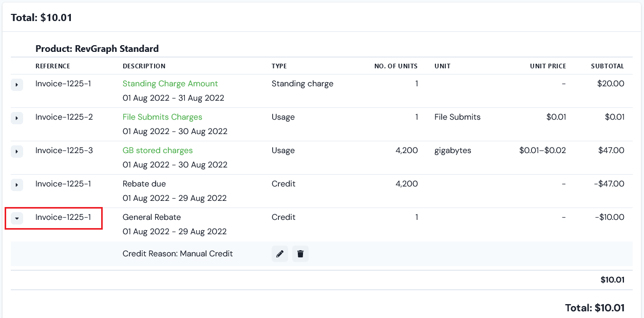Click the pencil edit icon for Manual Credit

(280, 253)
